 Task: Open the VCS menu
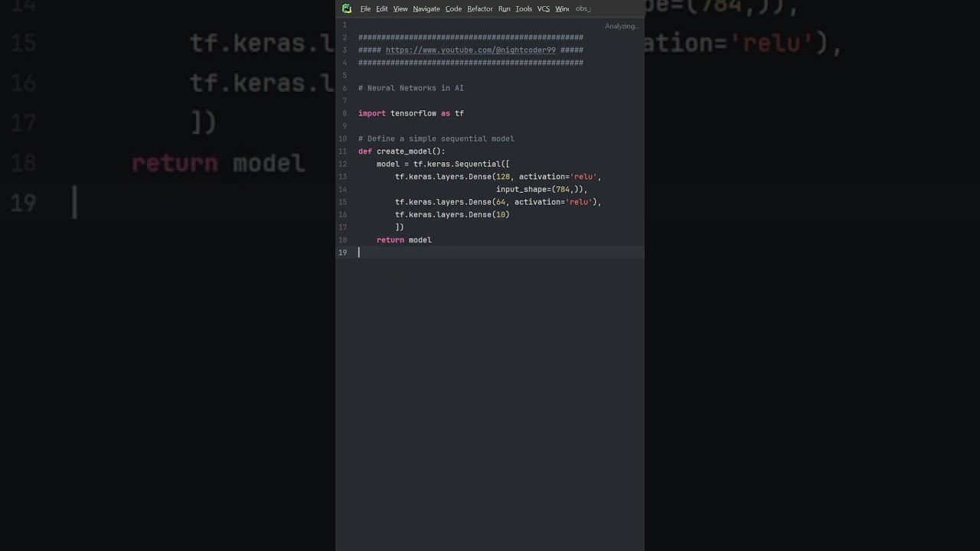pyautogui.click(x=544, y=9)
